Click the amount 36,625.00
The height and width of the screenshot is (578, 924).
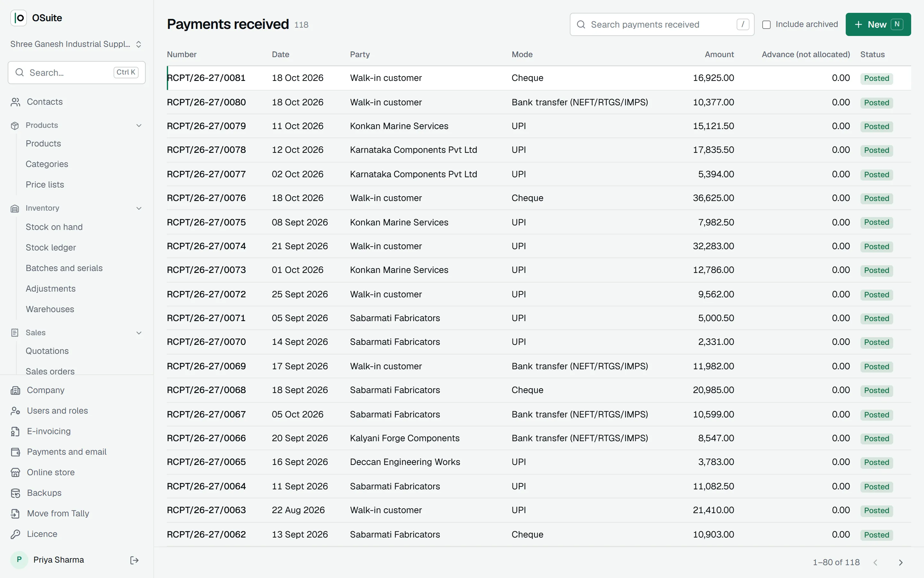point(713,198)
